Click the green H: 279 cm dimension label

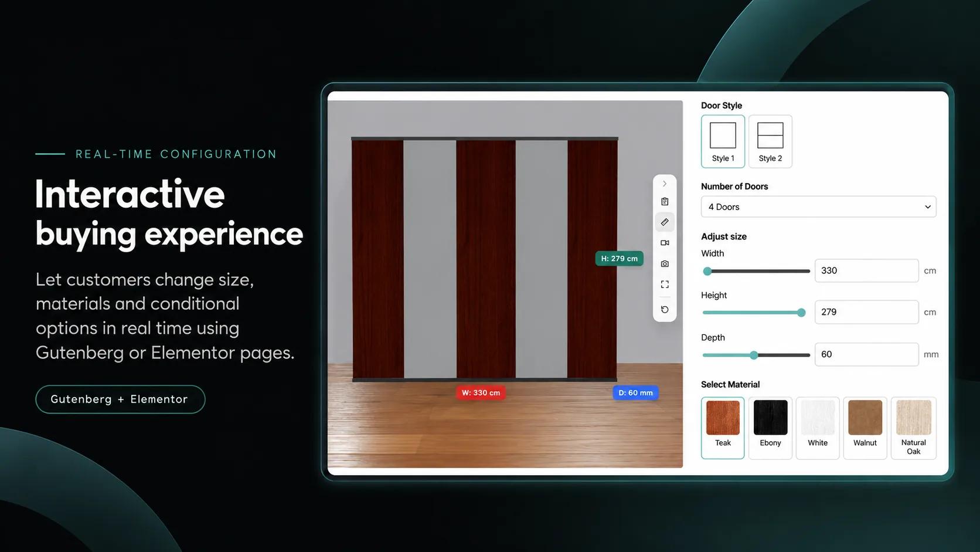pyautogui.click(x=619, y=259)
